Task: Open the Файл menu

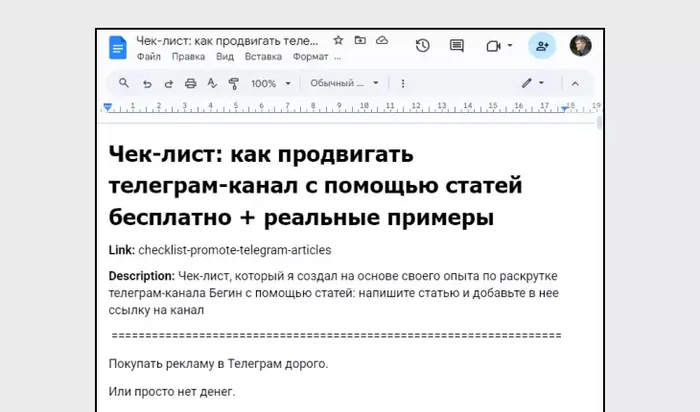Action: pyautogui.click(x=148, y=57)
